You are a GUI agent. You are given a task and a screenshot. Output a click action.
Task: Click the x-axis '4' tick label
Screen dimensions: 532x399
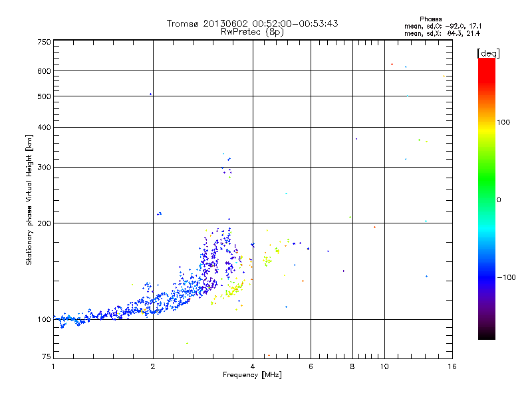[253, 366]
